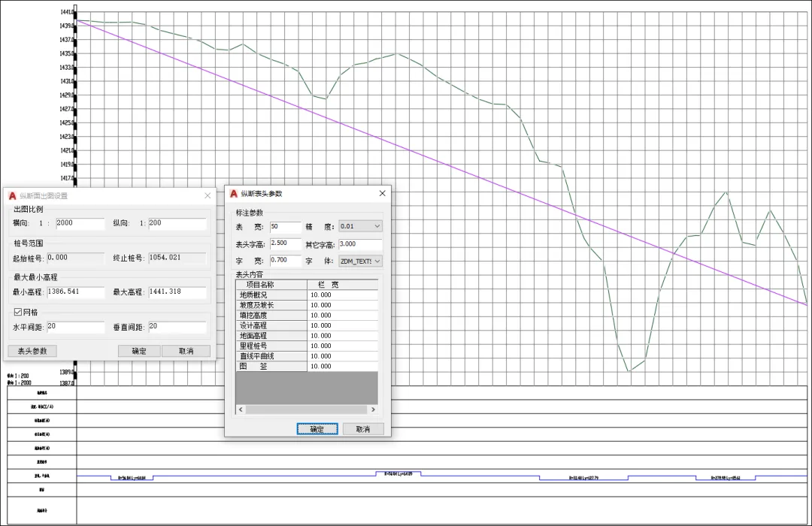The height and width of the screenshot is (526, 812).
Task: Toggle the 网格 checkbox
Action: pyautogui.click(x=17, y=312)
